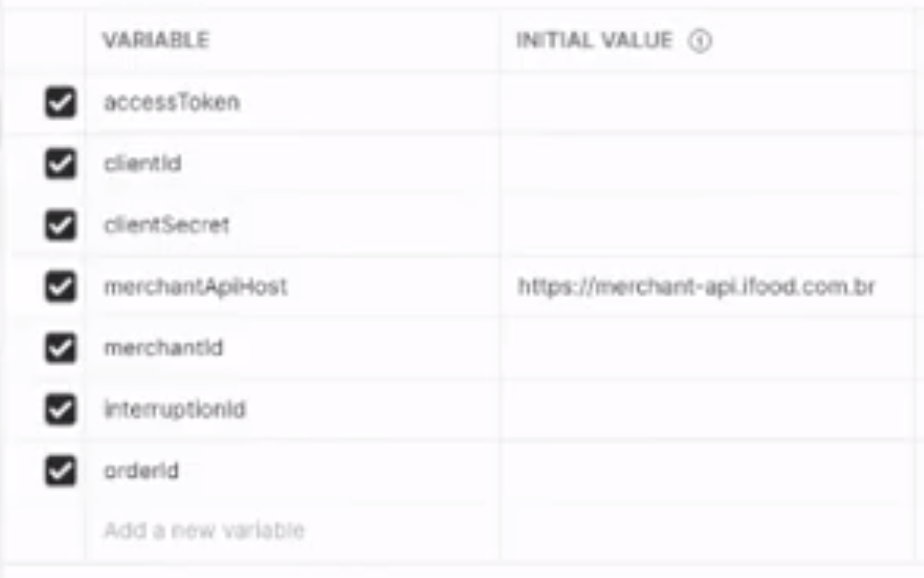Image resolution: width=924 pixels, height=578 pixels.
Task: Select the interruptionId variable name
Action: click(x=175, y=410)
